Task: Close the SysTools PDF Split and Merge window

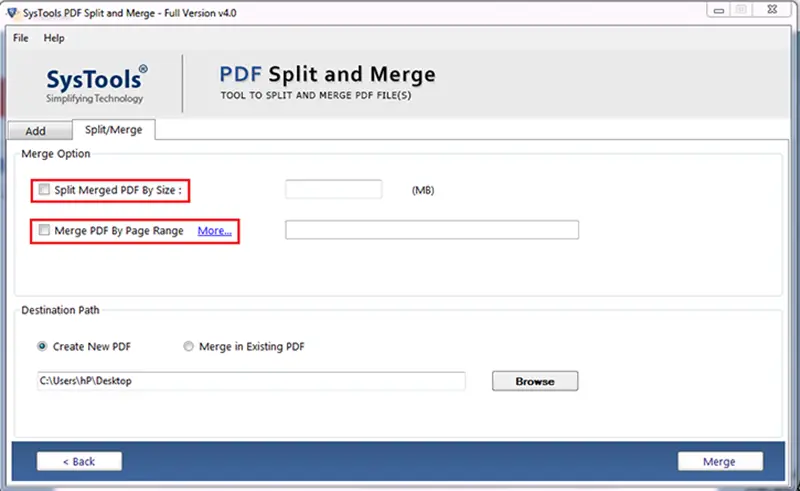Action: [772, 10]
